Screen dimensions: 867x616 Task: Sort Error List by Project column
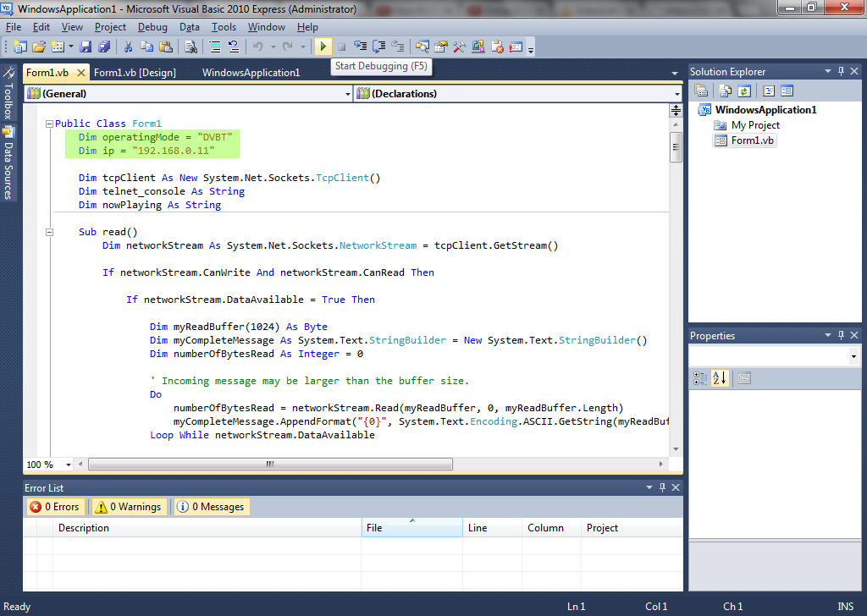click(632, 528)
